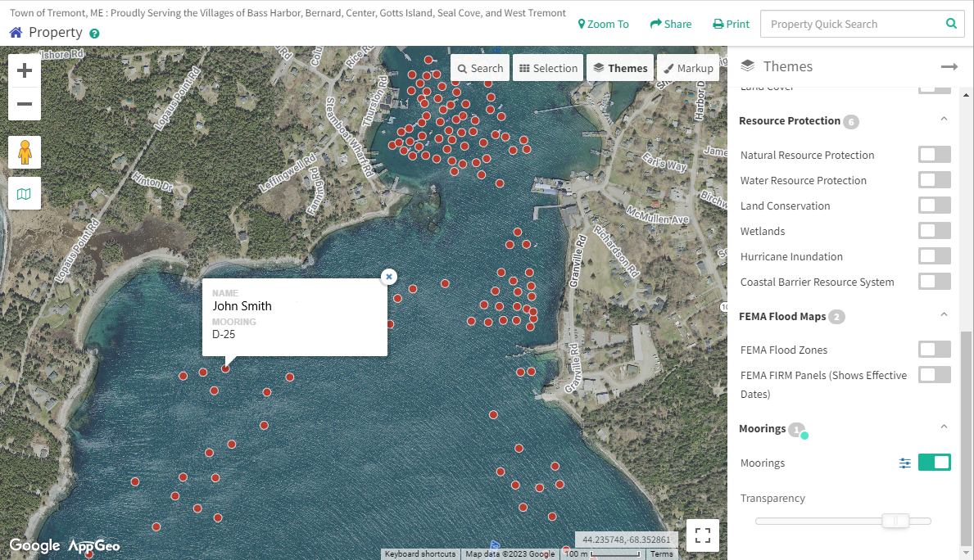The height and width of the screenshot is (560, 974).
Task: Click the search magnifier in Quick Search
Action: 951,24
